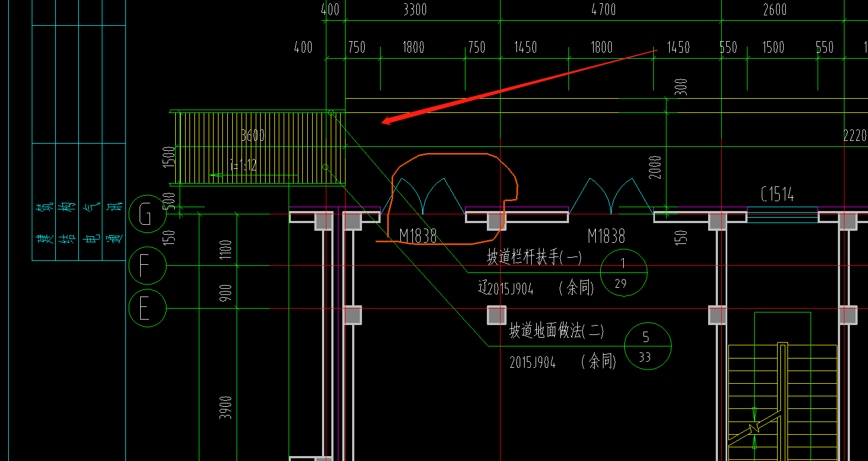Click the 2600 dimension text
Viewport: 868px width, 461px height.
click(x=775, y=9)
